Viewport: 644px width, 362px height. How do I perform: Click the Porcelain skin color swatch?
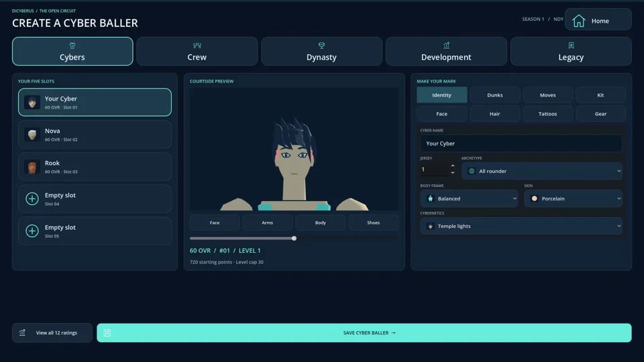point(535,198)
